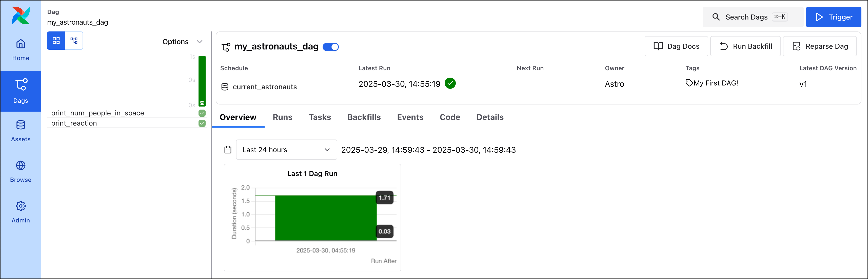Open the Backfills tab

coord(364,117)
